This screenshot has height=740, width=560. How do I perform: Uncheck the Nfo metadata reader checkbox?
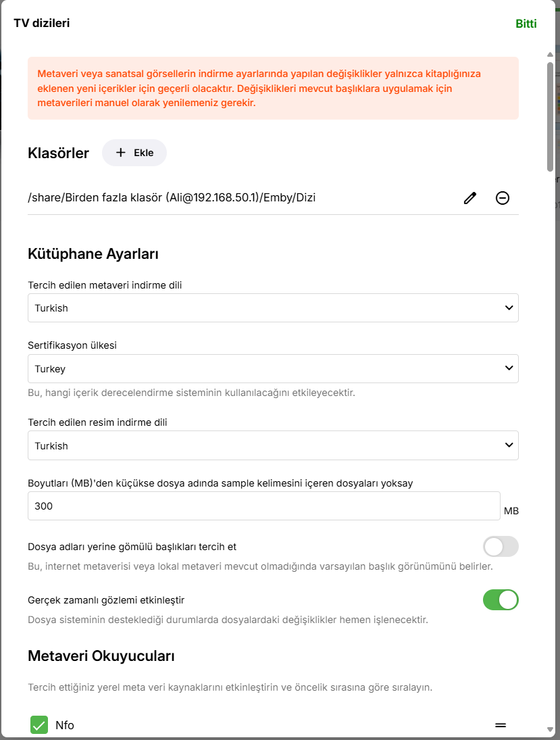click(39, 725)
